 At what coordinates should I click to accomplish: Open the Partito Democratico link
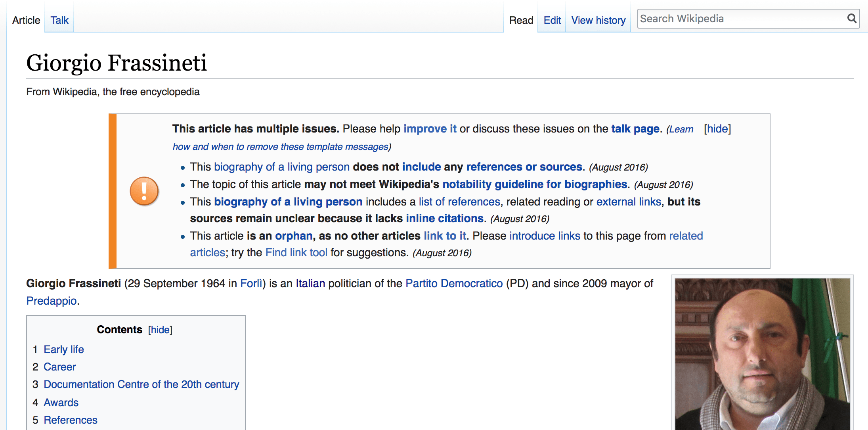coord(454,284)
